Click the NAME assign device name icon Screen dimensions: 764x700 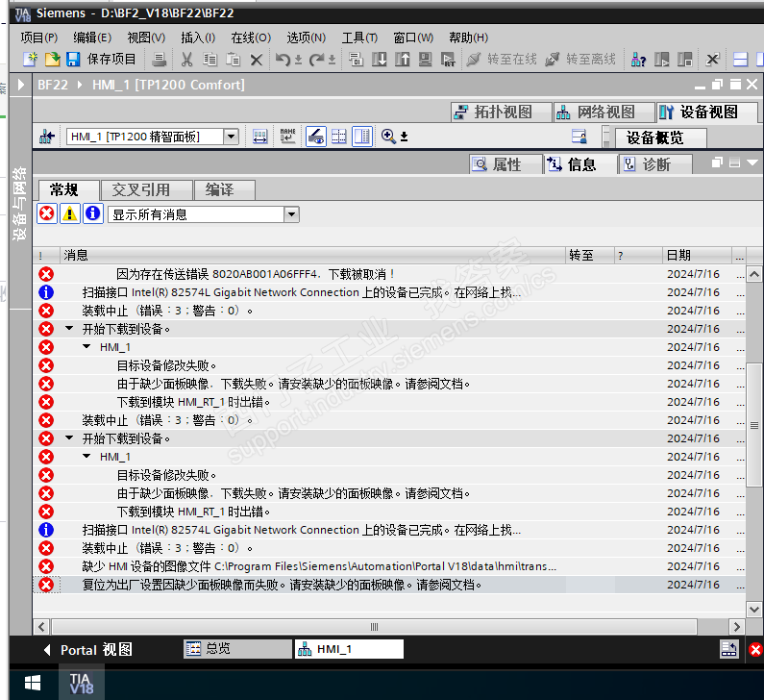[288, 136]
